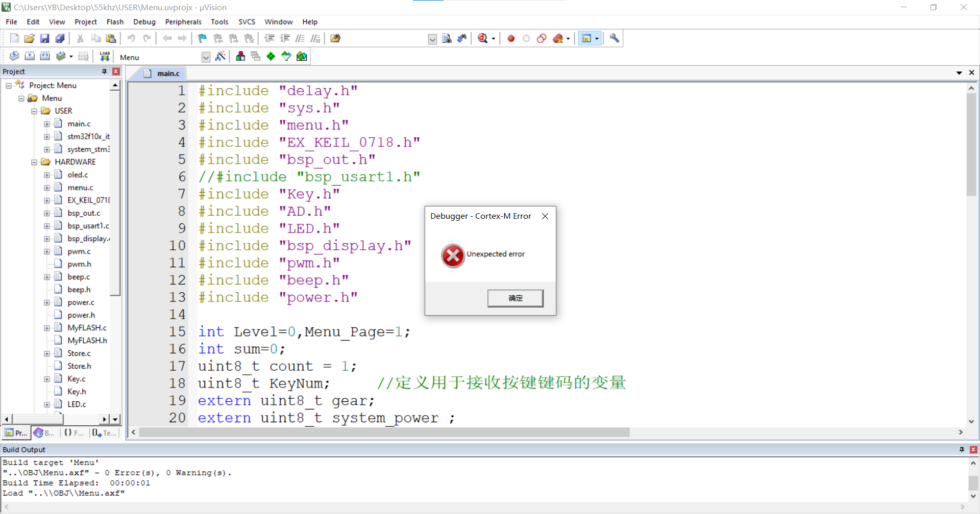Expand the oled.c tree node
This screenshot has width=980, height=514.
47,175
